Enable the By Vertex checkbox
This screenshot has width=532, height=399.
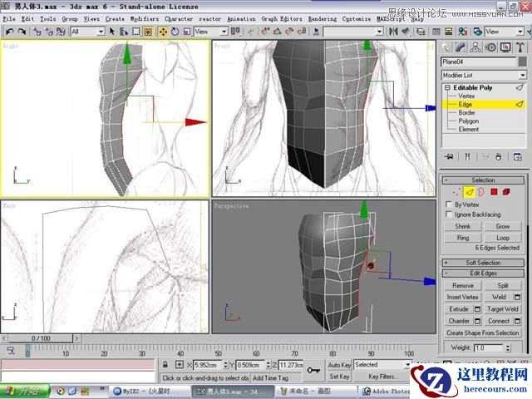(449, 204)
